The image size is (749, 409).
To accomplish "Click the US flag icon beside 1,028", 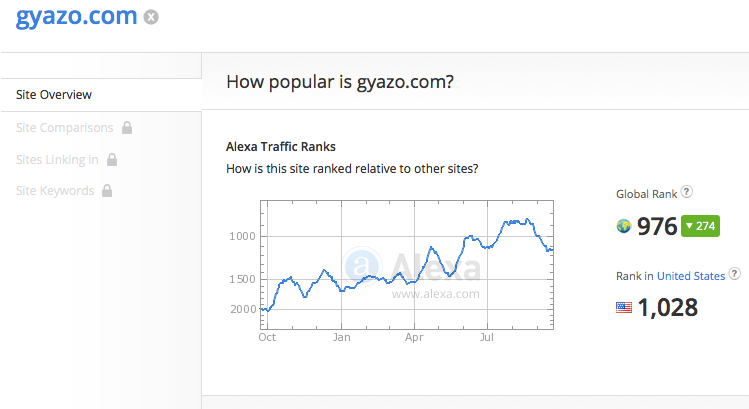I will [x=624, y=307].
